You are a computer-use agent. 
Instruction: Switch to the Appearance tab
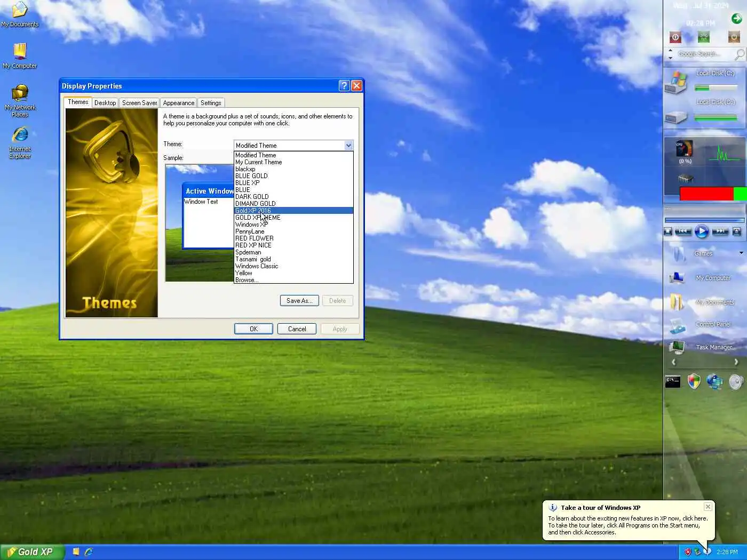(x=179, y=103)
